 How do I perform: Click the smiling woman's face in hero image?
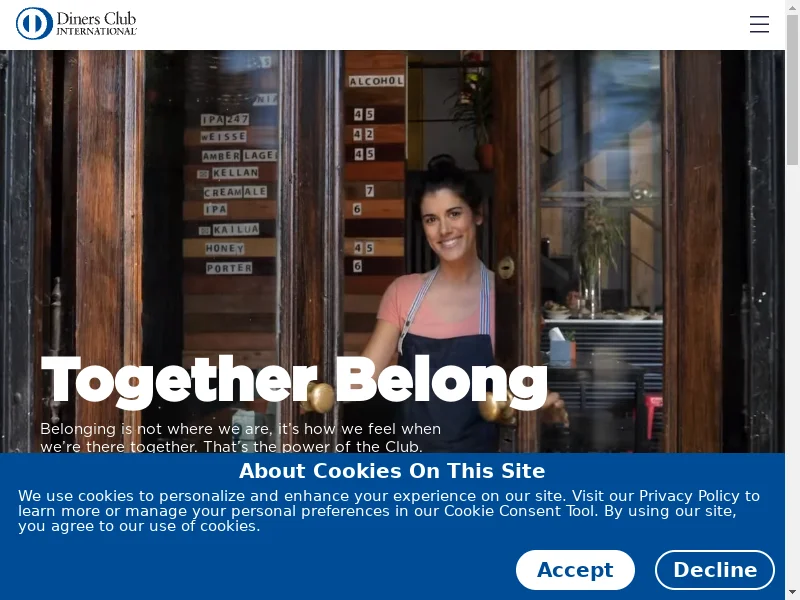[448, 222]
